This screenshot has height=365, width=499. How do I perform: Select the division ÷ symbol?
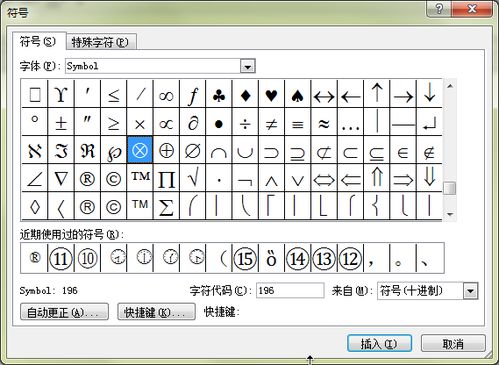click(x=245, y=122)
